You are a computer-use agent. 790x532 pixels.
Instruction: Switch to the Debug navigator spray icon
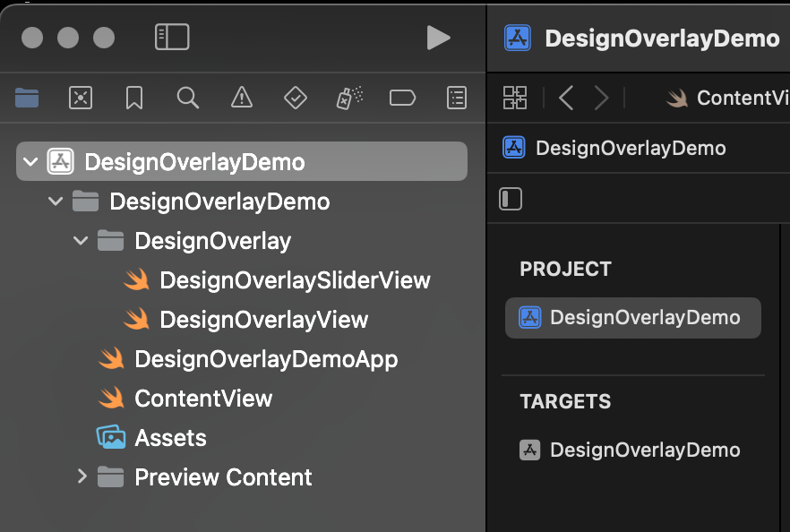pyautogui.click(x=349, y=98)
